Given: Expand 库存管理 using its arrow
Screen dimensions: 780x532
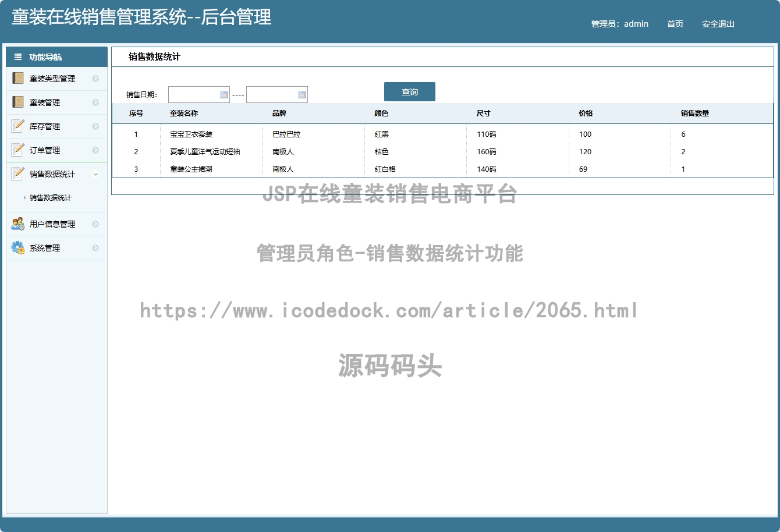Looking at the screenshot, I should [x=95, y=126].
